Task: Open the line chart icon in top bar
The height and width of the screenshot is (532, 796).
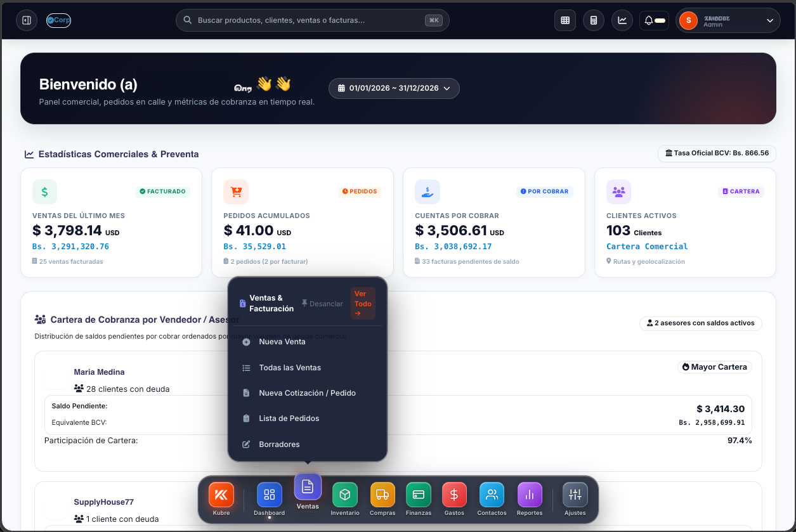Action: (622, 20)
